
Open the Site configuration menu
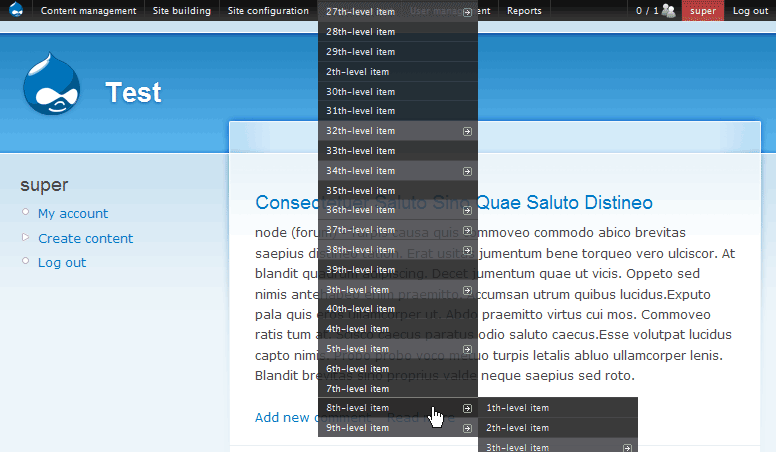coord(268,10)
